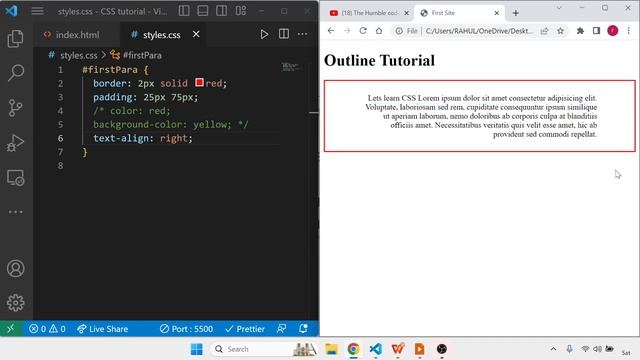Go forward in Chrome
Viewport: 640px width, 360px height.
347,31
